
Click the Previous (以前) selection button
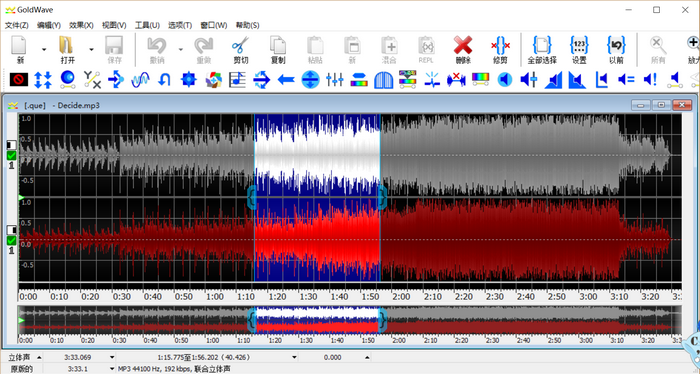[x=616, y=49]
